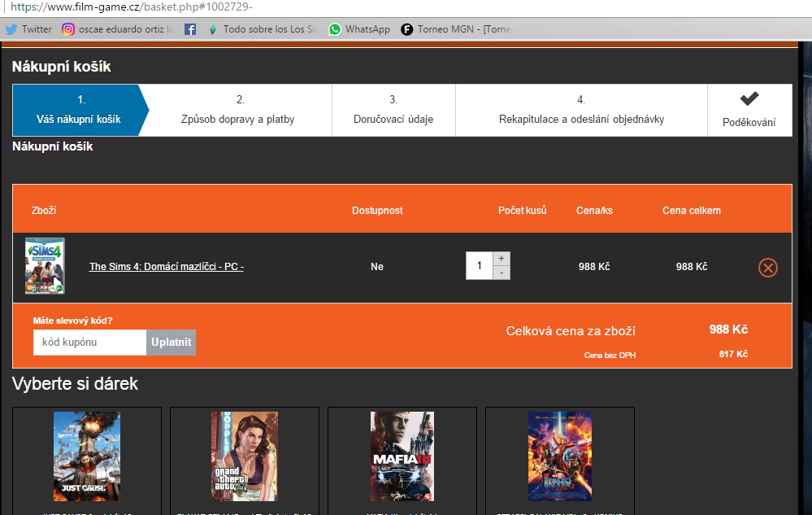The width and height of the screenshot is (812, 515).
Task: Select step 4 Rekapitulace a odeslání objednávky
Action: click(581, 110)
